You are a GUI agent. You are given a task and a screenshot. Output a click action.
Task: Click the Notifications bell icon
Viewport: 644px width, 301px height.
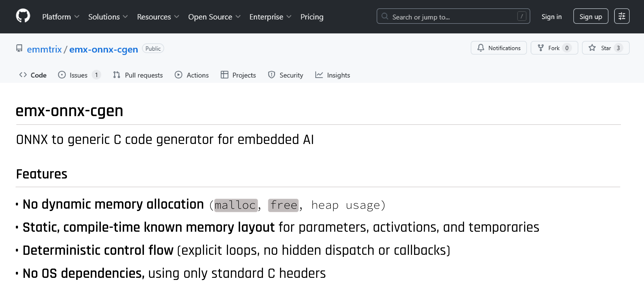[480, 48]
